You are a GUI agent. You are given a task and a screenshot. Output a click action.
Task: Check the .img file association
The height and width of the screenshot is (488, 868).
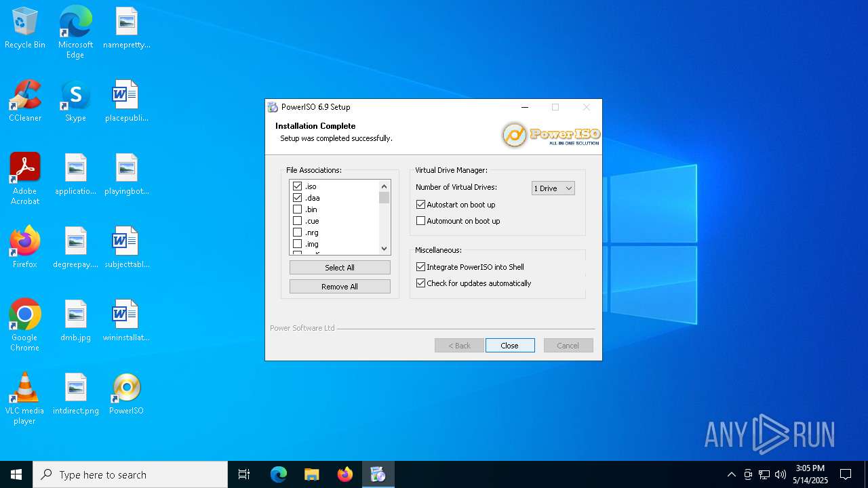click(297, 244)
